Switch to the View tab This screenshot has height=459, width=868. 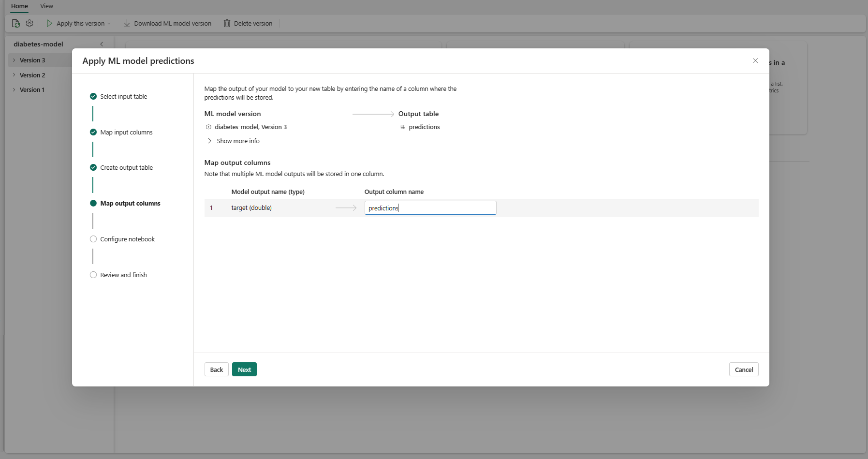point(46,6)
